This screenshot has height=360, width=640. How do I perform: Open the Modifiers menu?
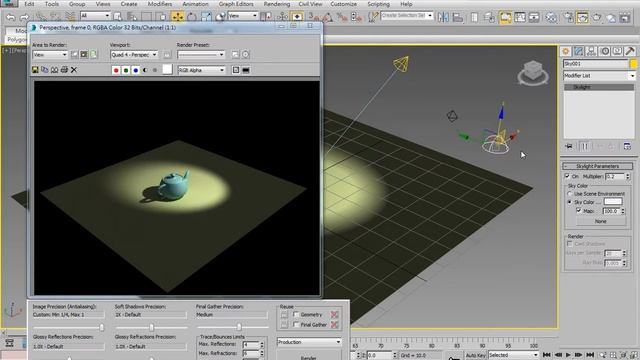[160, 4]
